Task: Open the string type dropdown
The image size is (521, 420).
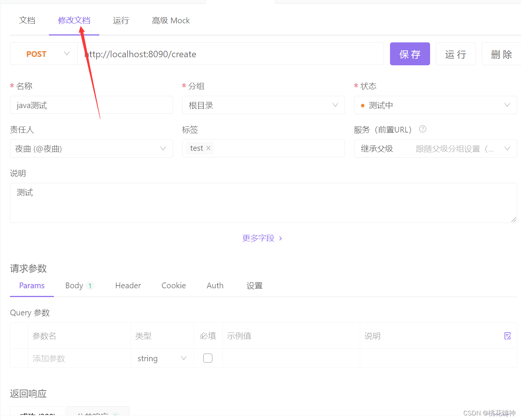Action: (162, 358)
